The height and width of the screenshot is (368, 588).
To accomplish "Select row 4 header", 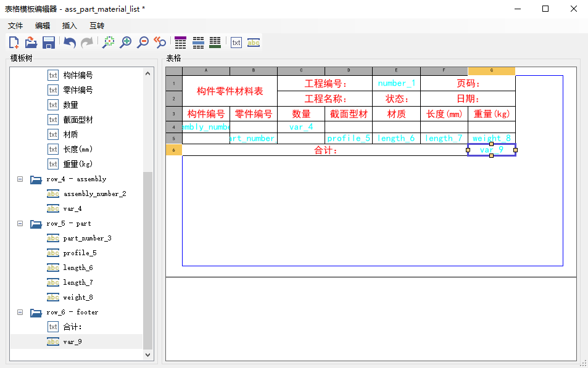I will click(x=174, y=127).
